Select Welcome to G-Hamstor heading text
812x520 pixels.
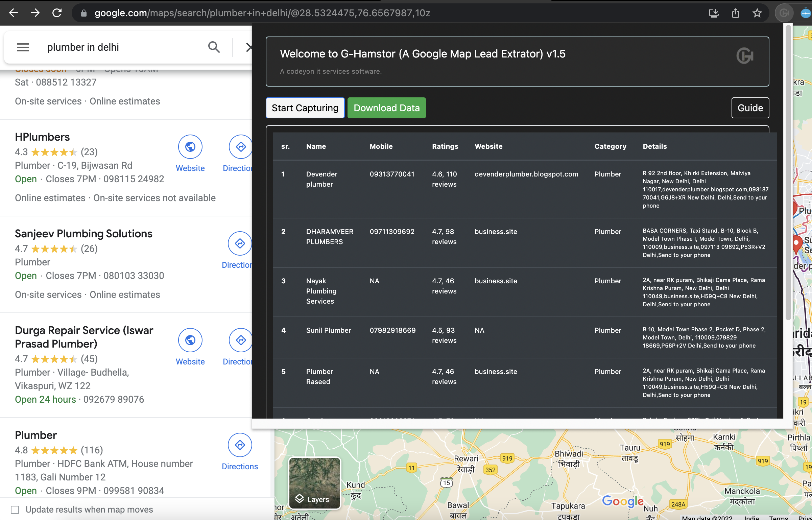tap(423, 54)
